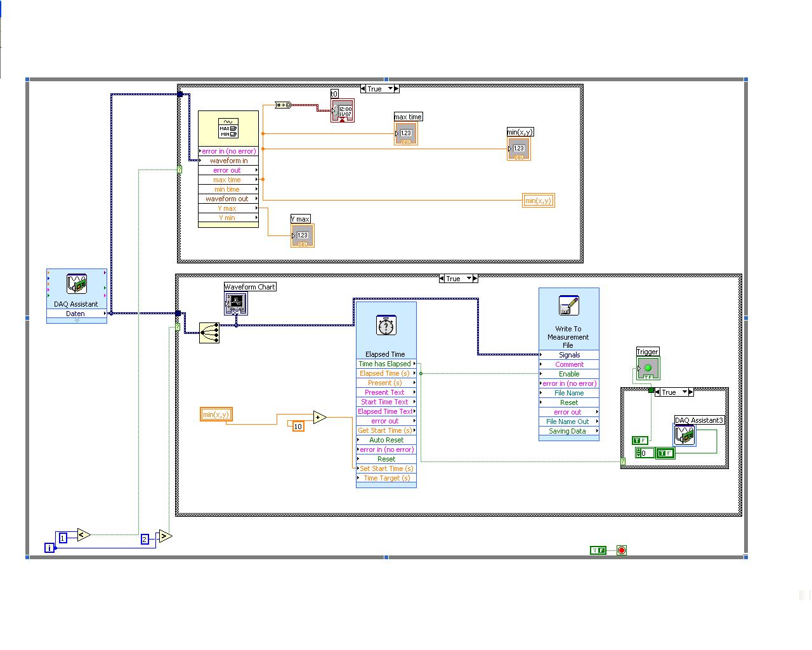Go to previous case in the upper case structure
812x650 pixels.
click(363, 89)
